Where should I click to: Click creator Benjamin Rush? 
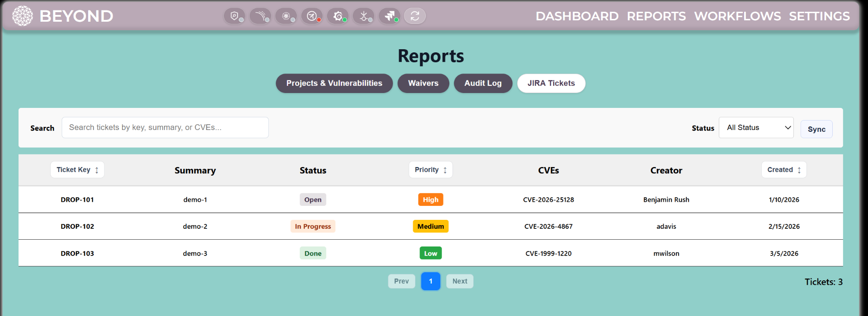click(666, 200)
